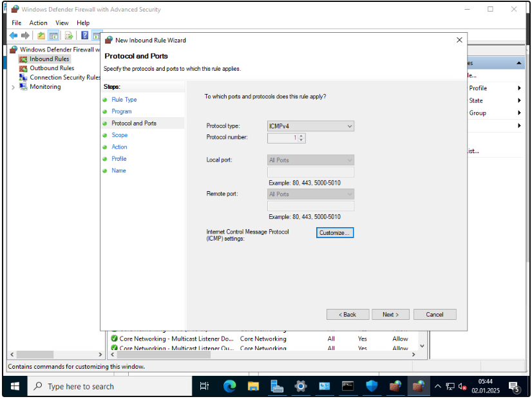Go to the Program step
The height and width of the screenshot is (399, 532).
pos(122,111)
